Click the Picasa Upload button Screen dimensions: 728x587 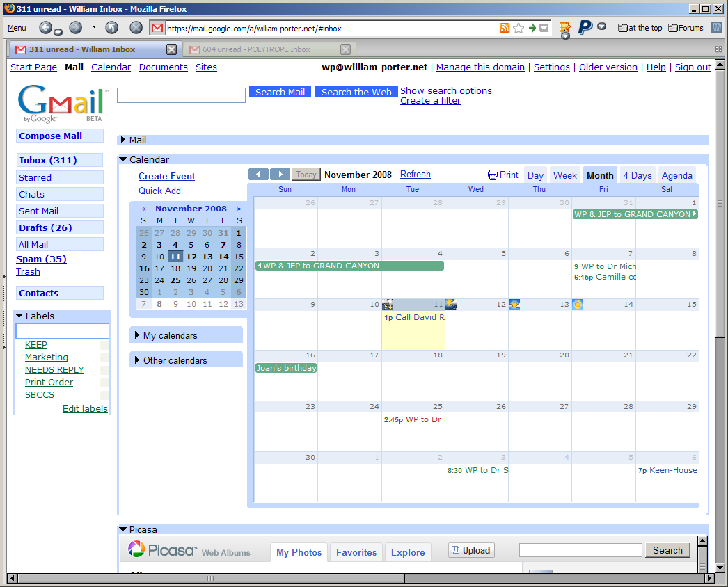[471, 550]
